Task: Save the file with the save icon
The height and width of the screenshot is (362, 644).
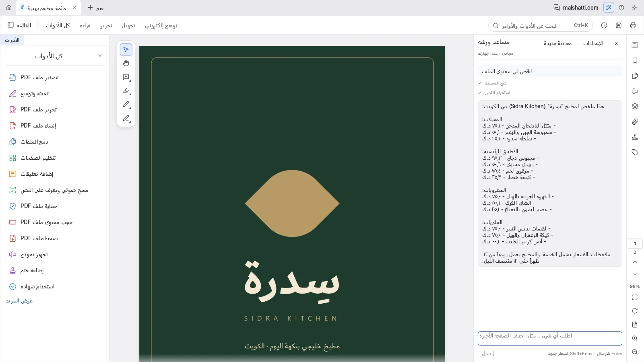Action: 619,25
